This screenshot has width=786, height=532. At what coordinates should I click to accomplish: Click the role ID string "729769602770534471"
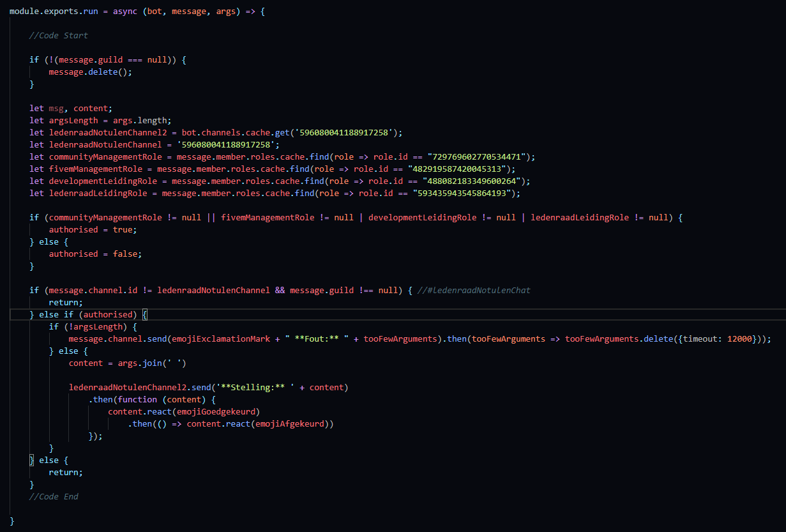472,157
